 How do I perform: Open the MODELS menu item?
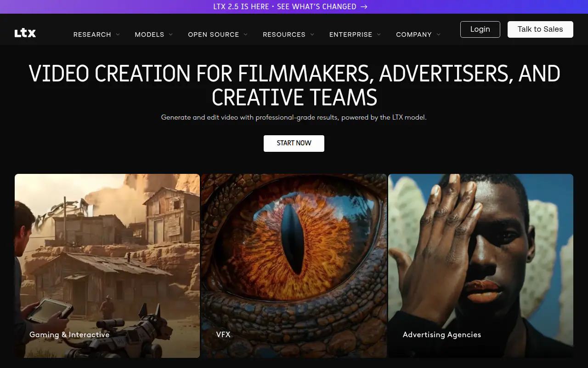(x=149, y=34)
